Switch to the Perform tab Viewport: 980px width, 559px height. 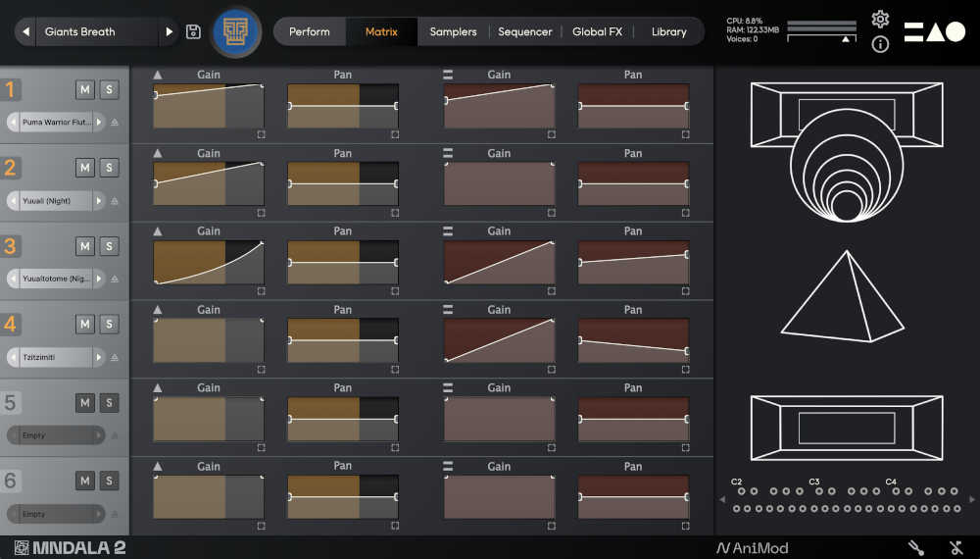pyautogui.click(x=309, y=31)
